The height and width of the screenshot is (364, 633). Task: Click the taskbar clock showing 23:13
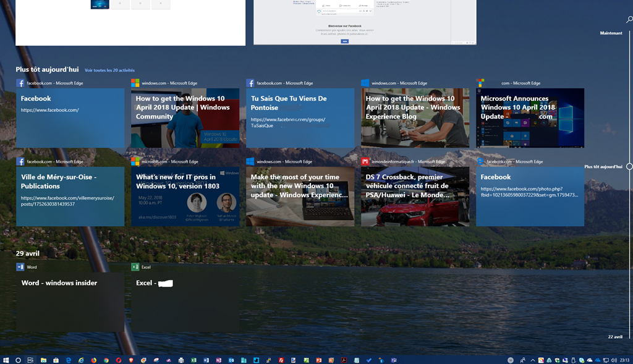624,360
